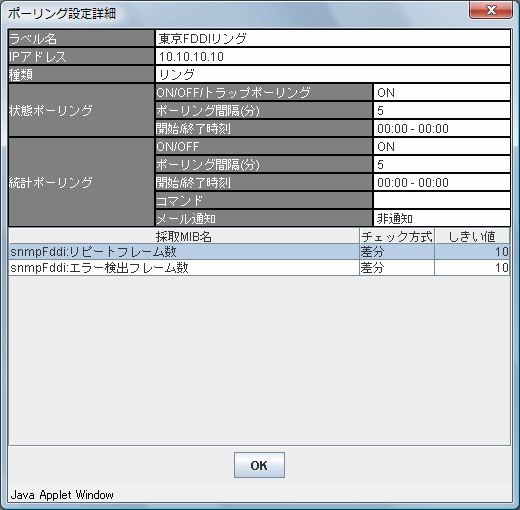
Task: Select the snmpFddi:リピートフレーム数 row
Action: 259,252
